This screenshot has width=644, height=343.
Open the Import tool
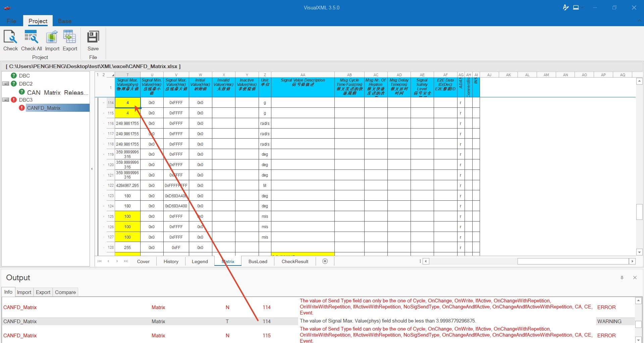click(x=52, y=40)
